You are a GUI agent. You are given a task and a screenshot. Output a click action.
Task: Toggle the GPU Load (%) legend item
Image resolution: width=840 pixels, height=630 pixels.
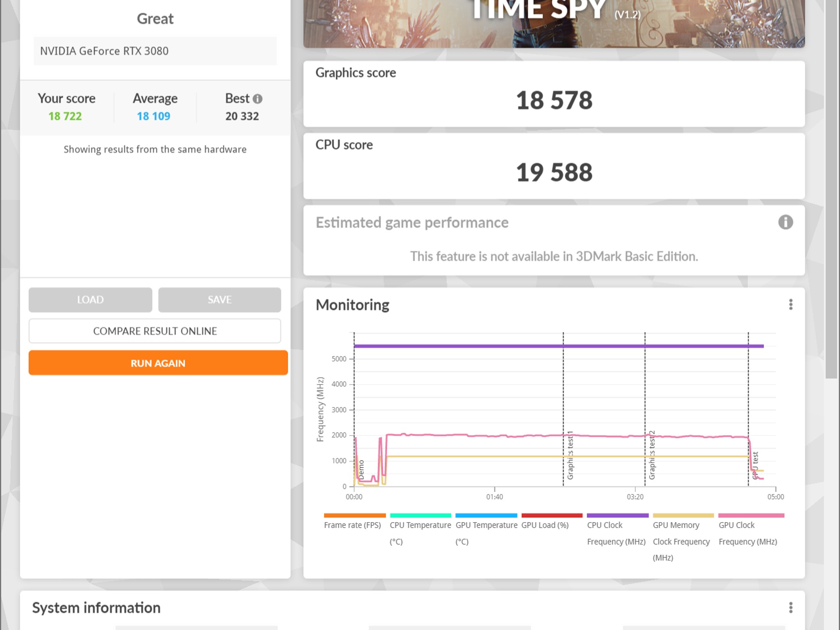pos(552,522)
